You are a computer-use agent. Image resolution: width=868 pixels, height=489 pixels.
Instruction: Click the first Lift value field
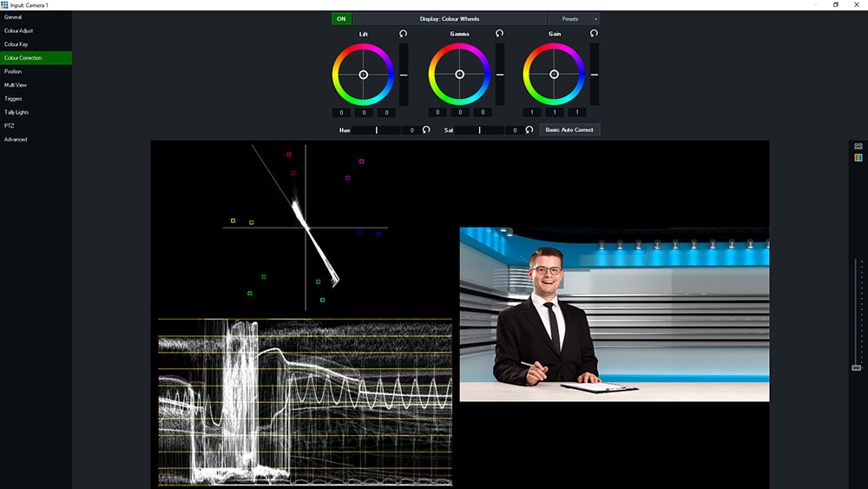[x=342, y=112]
